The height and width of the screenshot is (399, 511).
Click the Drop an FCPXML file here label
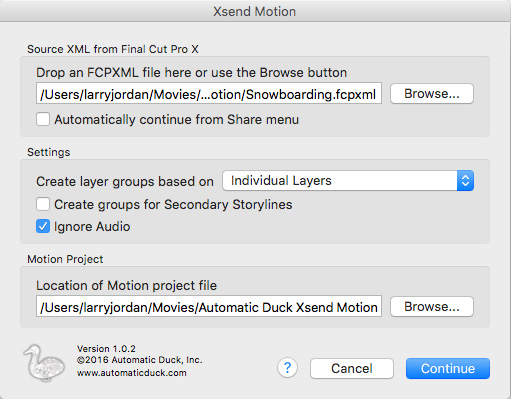pos(191,72)
